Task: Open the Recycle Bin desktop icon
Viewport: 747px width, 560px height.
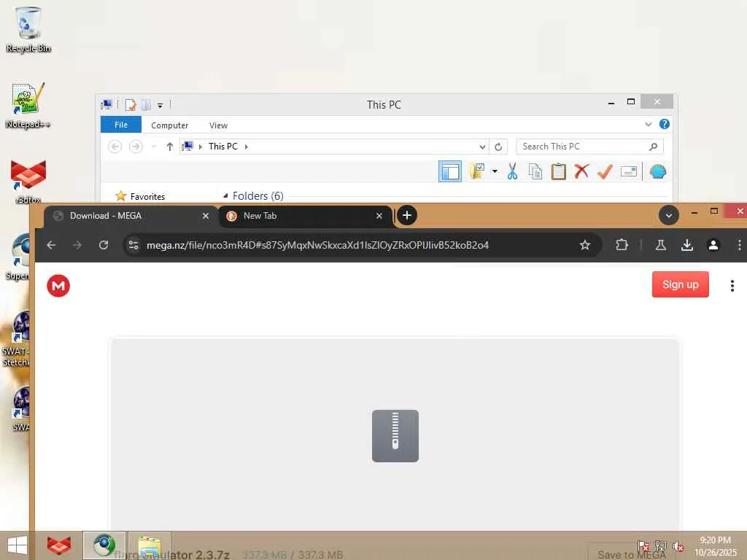Action: coord(28,29)
